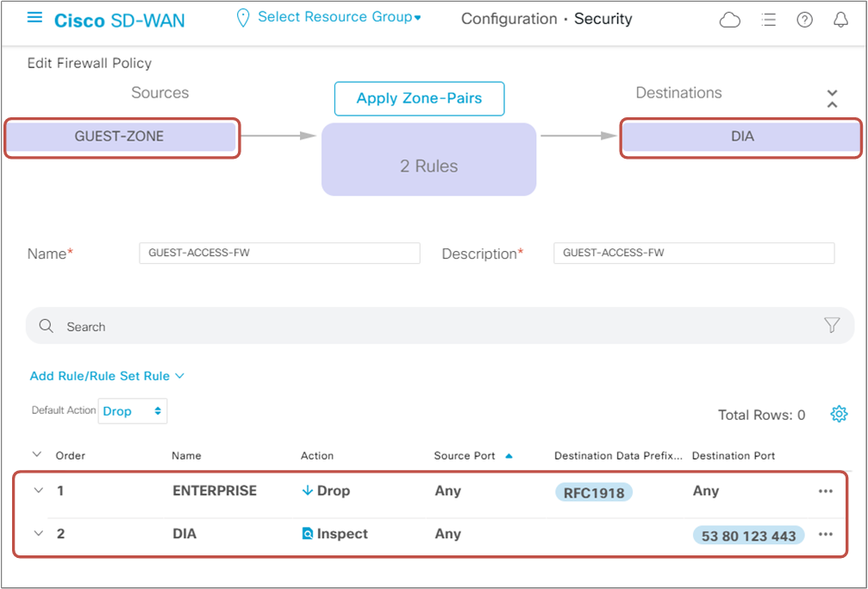This screenshot has height=589, width=868.
Task: Open the ENTERPRISE rule ellipsis menu
Action: coord(825,490)
